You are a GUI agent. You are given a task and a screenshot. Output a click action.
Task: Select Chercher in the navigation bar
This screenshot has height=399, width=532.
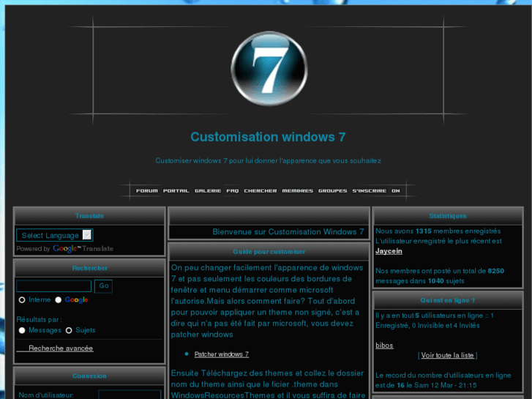click(x=261, y=191)
